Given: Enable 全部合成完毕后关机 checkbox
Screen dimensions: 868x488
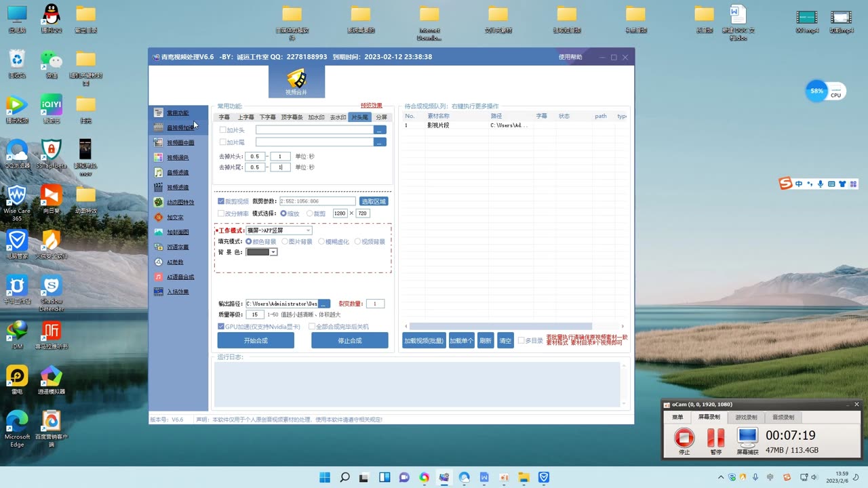Looking at the screenshot, I should [312, 326].
